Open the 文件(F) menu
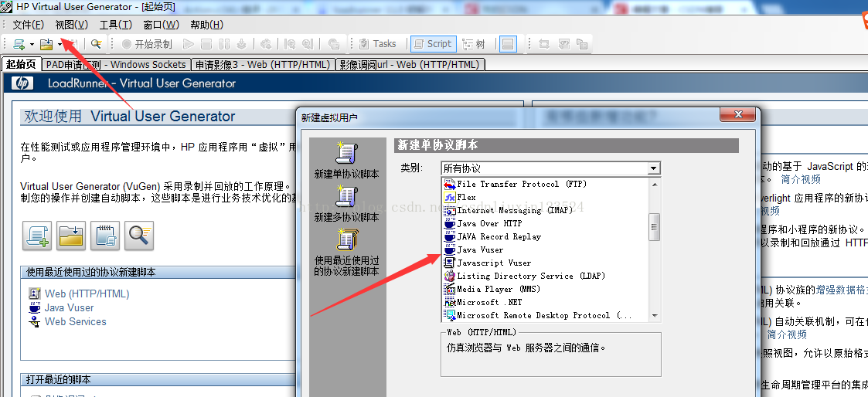Image resolution: width=868 pixels, height=397 pixels. 29,24
